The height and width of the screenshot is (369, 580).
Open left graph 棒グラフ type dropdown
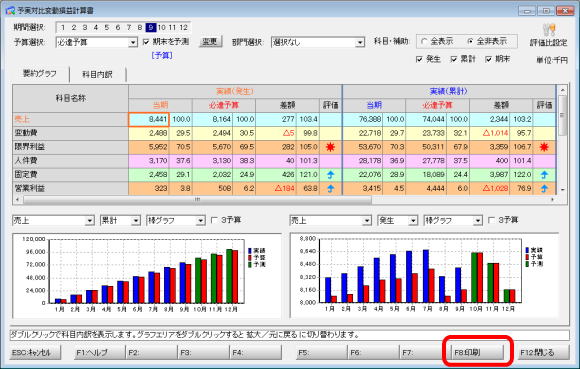tap(176, 221)
